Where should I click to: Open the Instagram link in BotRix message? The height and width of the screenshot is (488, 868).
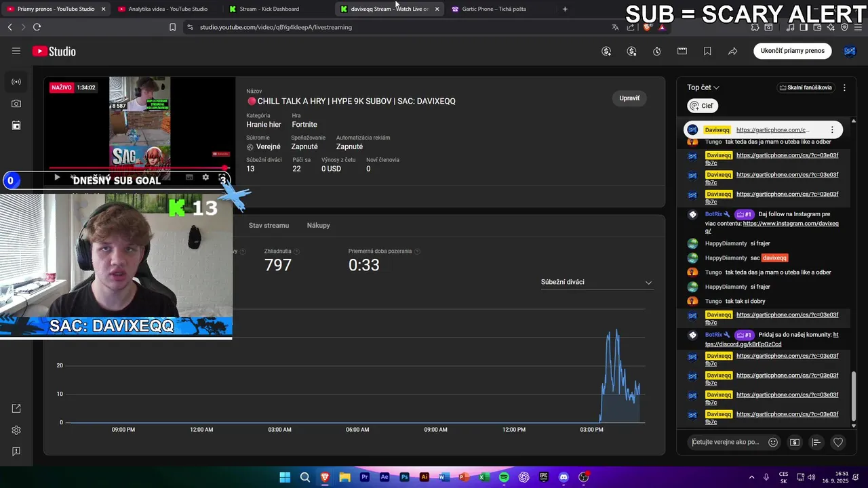click(773, 227)
